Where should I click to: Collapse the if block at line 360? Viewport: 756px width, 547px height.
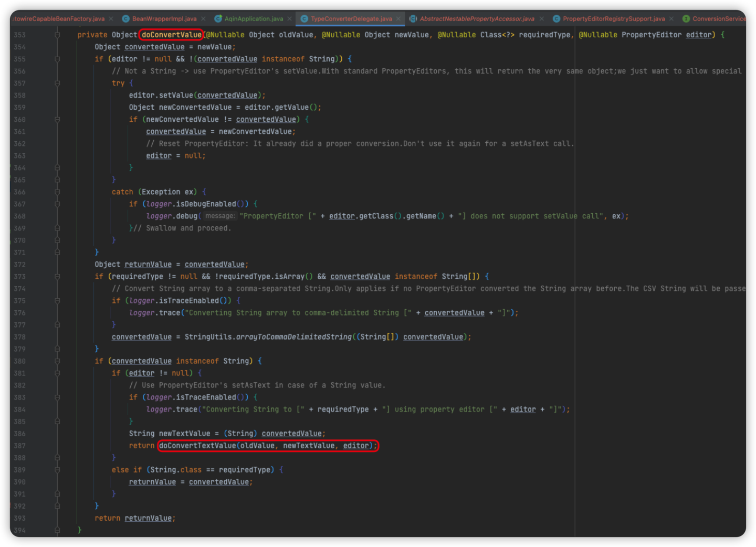(x=57, y=120)
